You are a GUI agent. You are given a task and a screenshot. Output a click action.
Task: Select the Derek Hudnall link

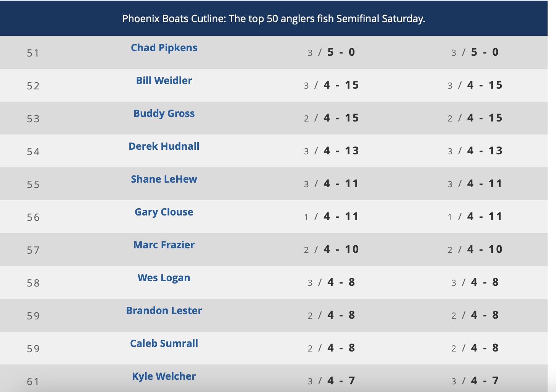pos(164,146)
